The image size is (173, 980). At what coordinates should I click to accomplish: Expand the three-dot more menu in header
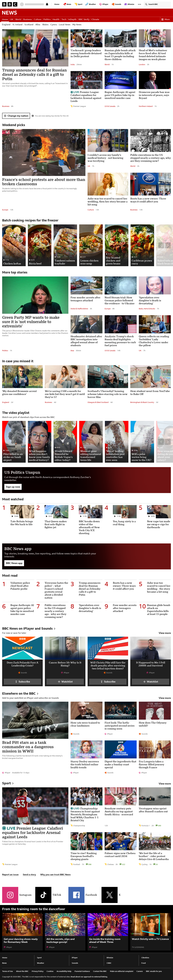pyautogui.click(x=139, y=4)
